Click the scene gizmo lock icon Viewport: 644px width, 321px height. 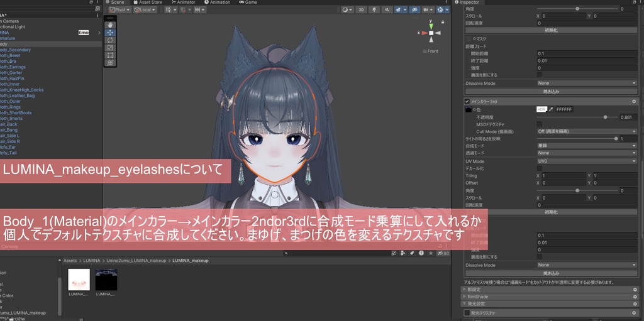pyautogui.click(x=442, y=21)
